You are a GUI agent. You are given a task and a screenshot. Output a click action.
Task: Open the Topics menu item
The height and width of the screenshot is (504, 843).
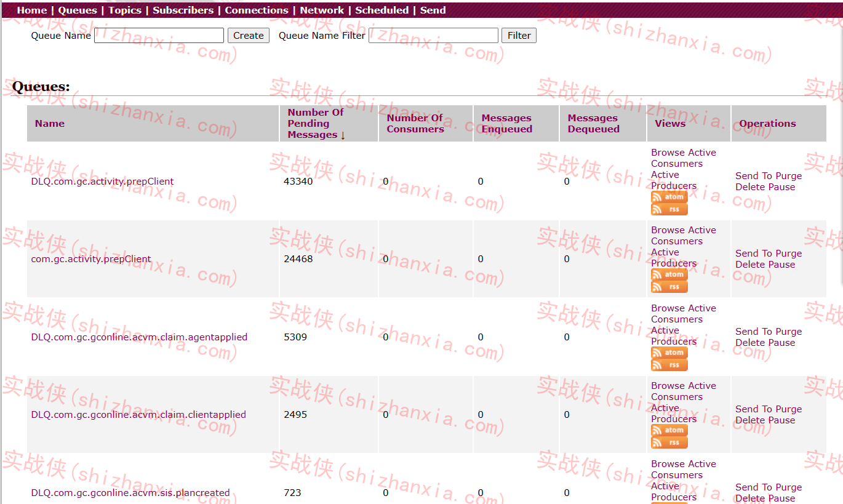pyautogui.click(x=124, y=10)
